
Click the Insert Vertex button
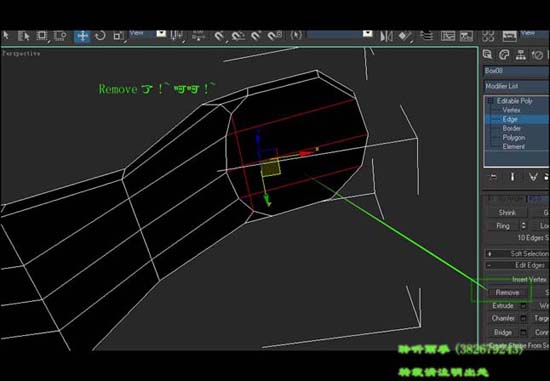pyautogui.click(x=529, y=280)
